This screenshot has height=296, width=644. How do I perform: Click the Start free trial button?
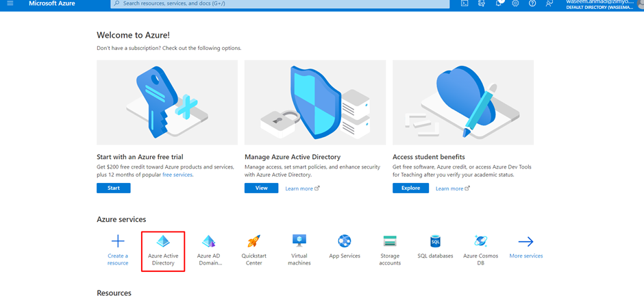click(113, 188)
